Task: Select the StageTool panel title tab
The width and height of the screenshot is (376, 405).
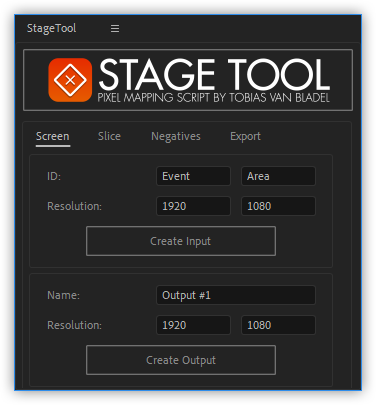Action: pyautogui.click(x=51, y=28)
